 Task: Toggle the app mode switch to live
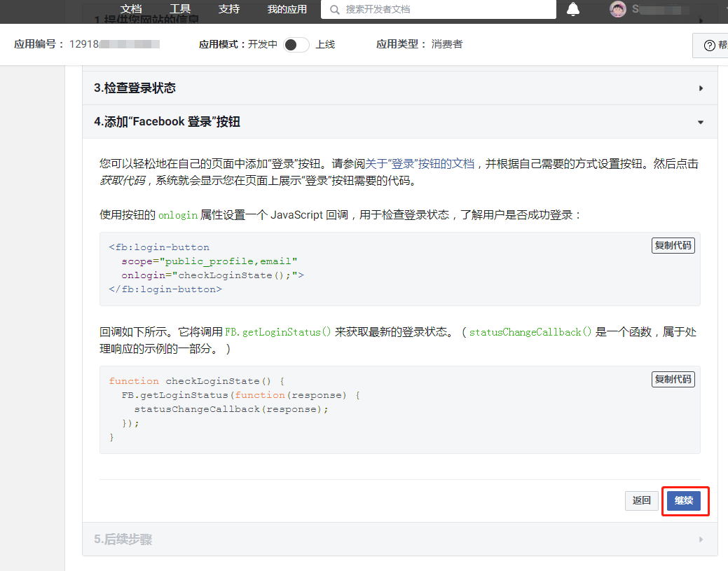point(296,45)
